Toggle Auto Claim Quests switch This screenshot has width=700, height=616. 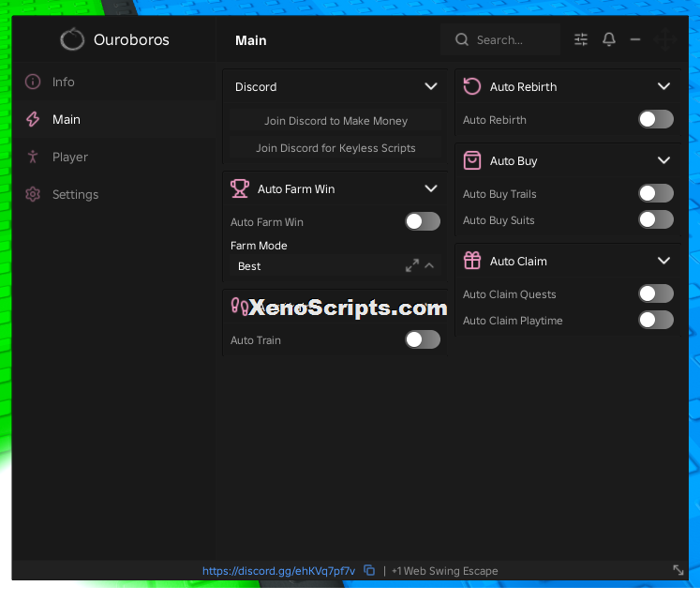[x=655, y=293]
